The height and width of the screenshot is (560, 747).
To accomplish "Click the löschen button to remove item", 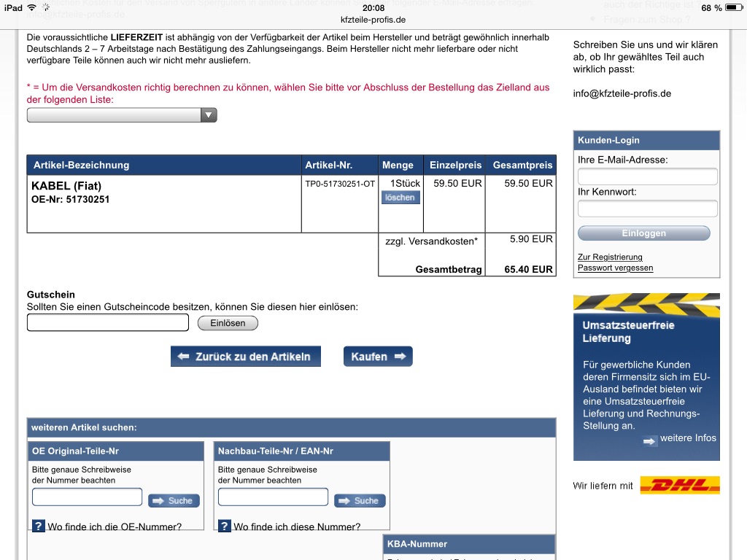I will [400, 198].
